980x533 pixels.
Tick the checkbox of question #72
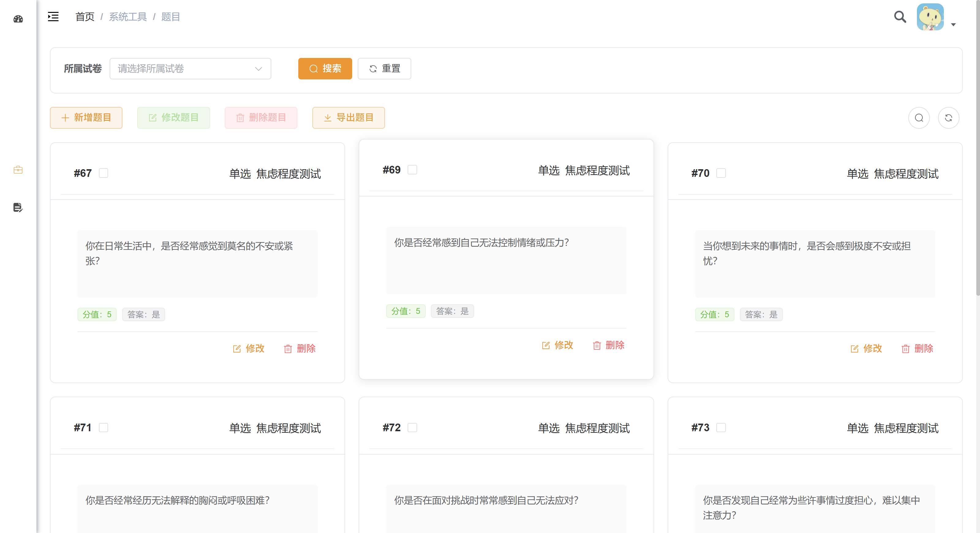pyautogui.click(x=413, y=428)
